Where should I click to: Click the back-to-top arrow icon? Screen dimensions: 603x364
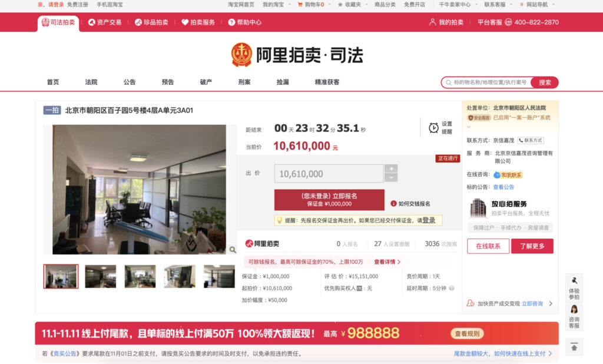click(x=574, y=347)
